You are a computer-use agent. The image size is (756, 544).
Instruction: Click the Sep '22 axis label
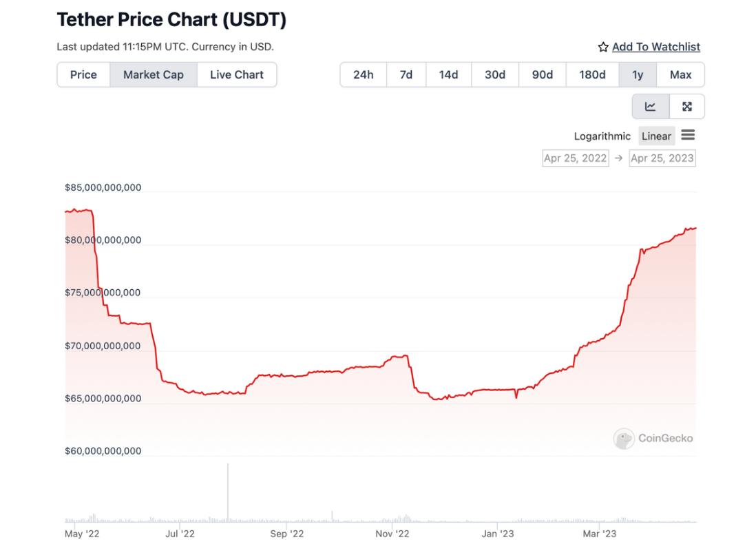click(287, 534)
